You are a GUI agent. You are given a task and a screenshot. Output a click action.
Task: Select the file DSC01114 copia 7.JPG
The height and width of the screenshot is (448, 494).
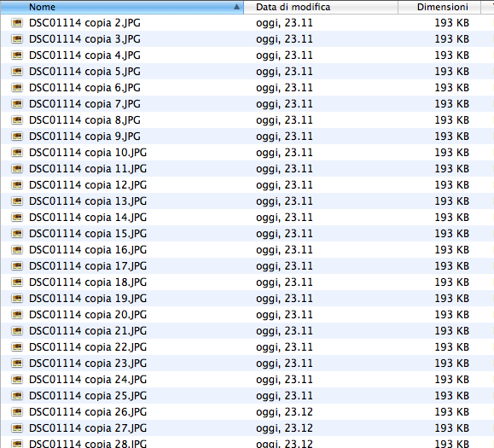84,104
